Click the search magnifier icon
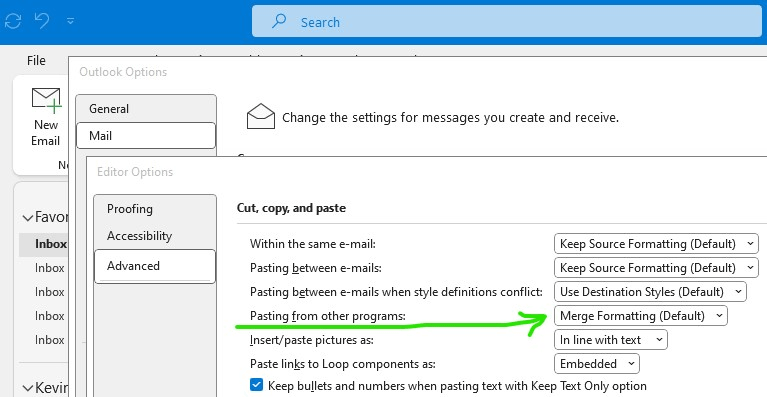 (279, 21)
